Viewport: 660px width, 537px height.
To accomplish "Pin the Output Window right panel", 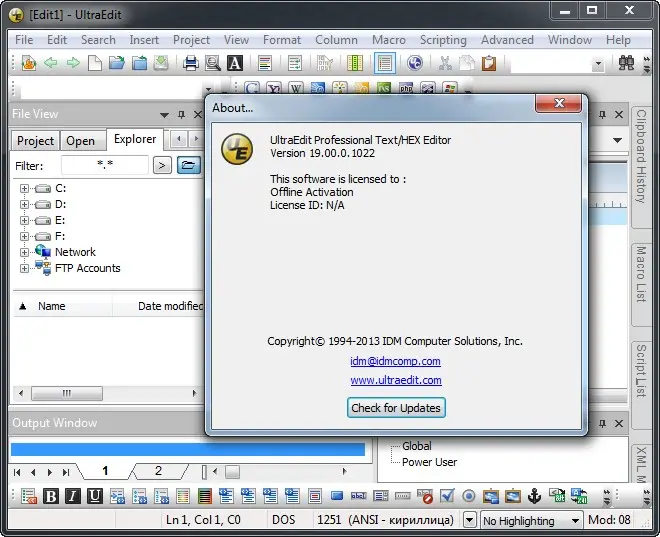I will tap(602, 423).
